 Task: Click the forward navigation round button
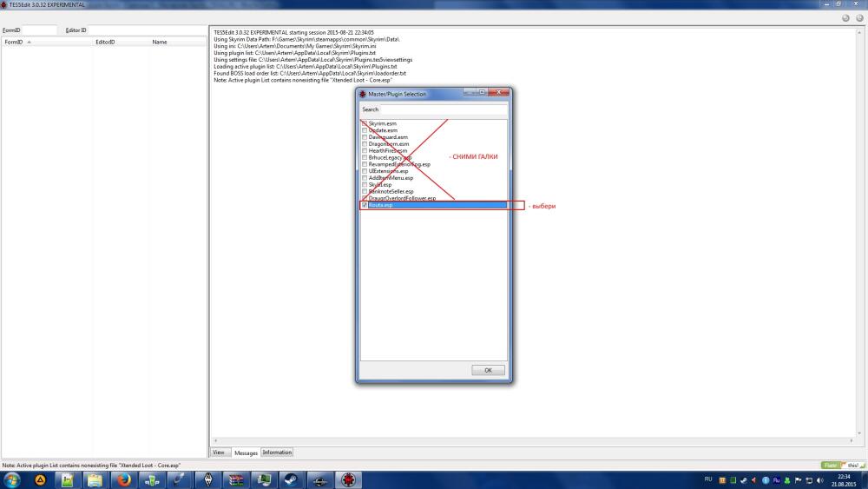[x=859, y=17]
